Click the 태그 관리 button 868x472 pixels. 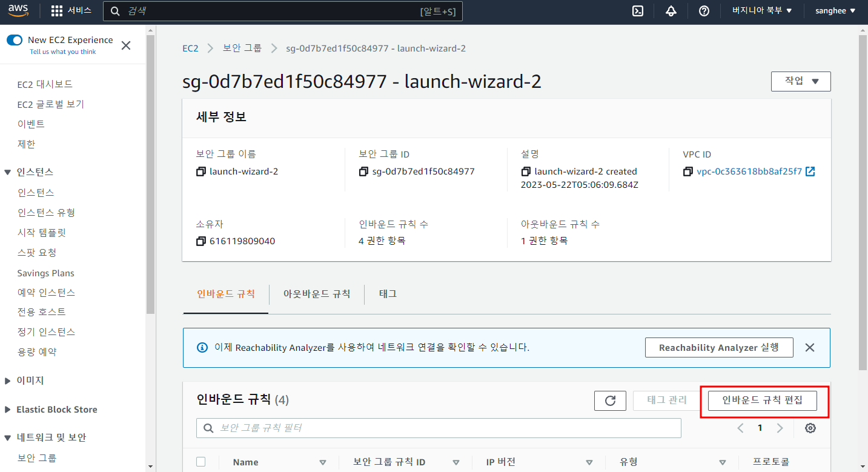click(667, 401)
